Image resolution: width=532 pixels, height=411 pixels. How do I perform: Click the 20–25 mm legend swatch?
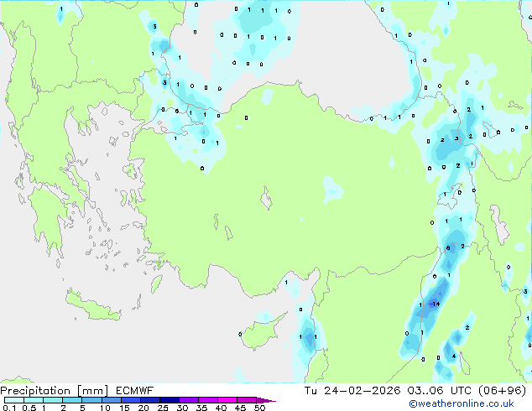pyautogui.click(x=150, y=400)
